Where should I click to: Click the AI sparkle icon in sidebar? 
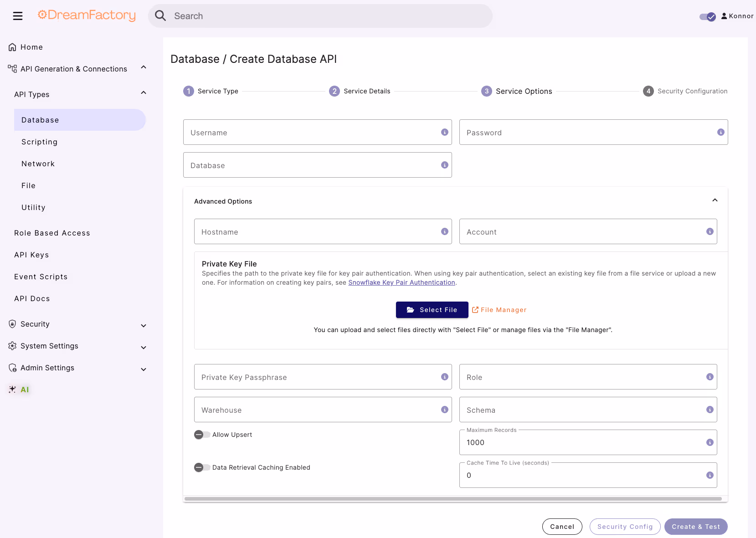tap(12, 389)
